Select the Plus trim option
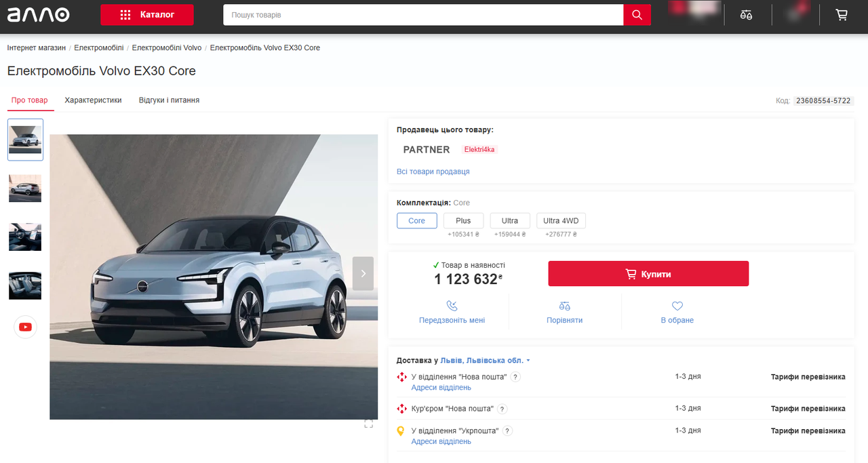 point(463,221)
